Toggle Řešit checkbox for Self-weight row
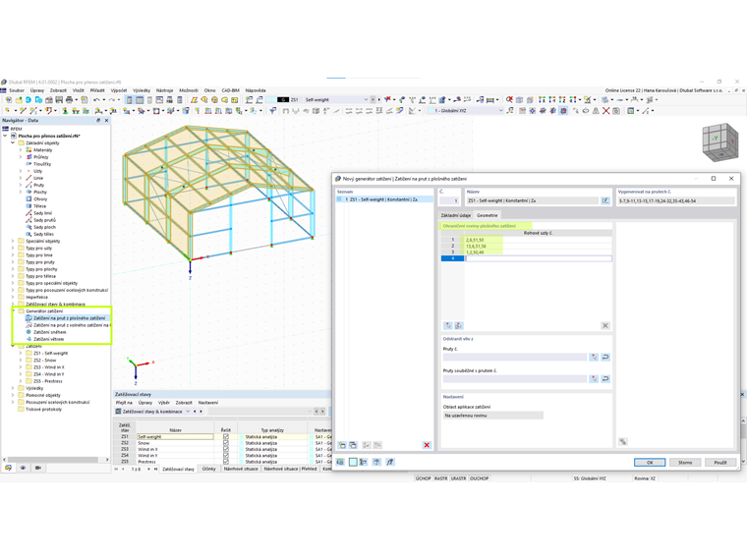This screenshot has width=747, height=560. (x=226, y=436)
